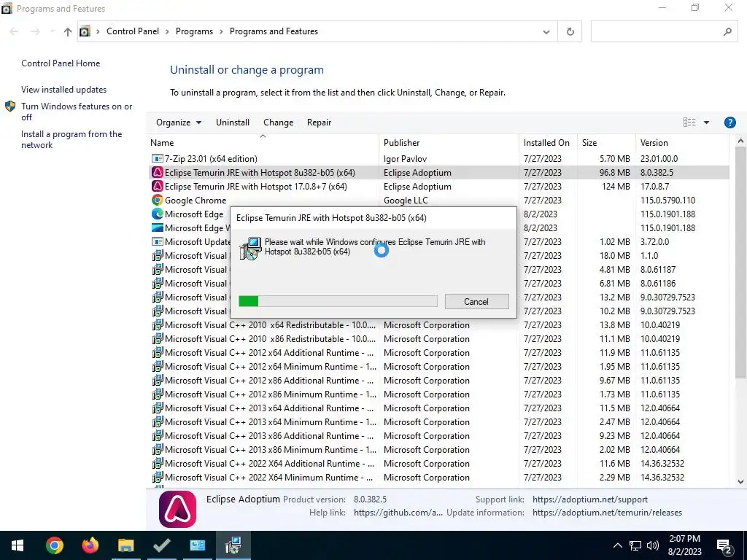Click the Microsoft Edge icon in program list
Viewport: 747px width, 560px height.
(x=157, y=214)
